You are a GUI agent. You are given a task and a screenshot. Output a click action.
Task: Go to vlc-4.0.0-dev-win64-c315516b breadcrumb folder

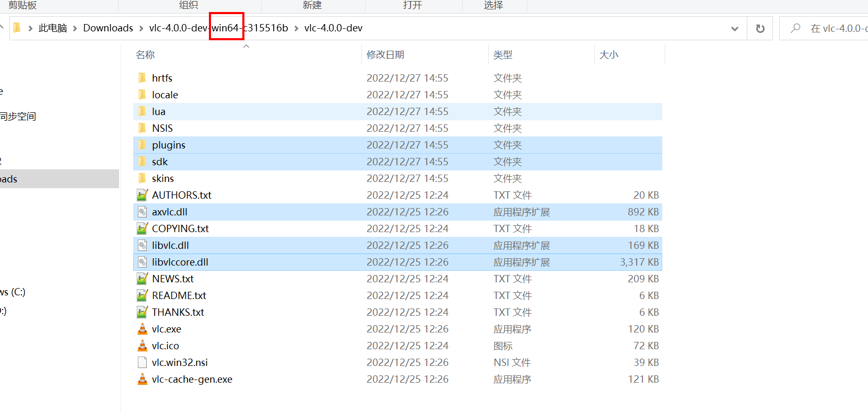[x=218, y=28]
